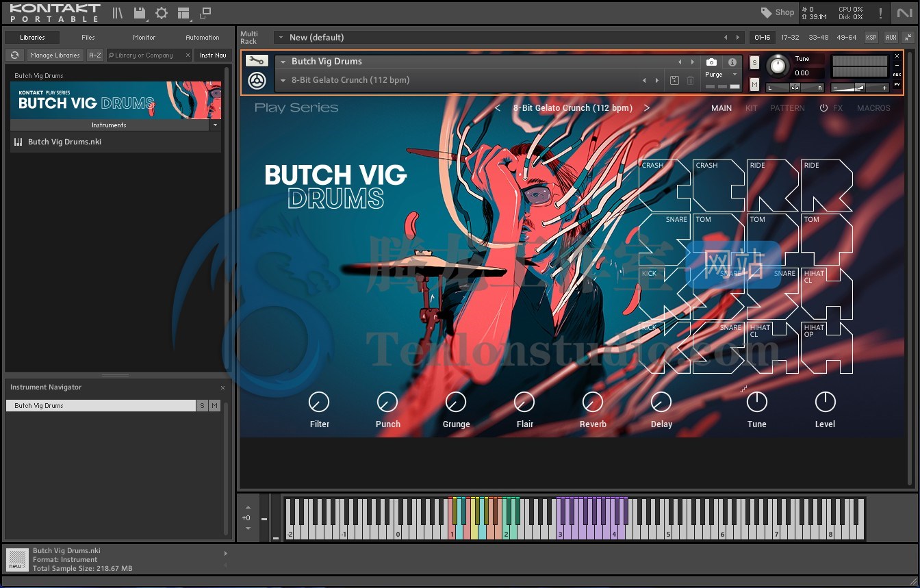Load the next snapshot arrow in header
920x588 pixels.
click(x=657, y=80)
